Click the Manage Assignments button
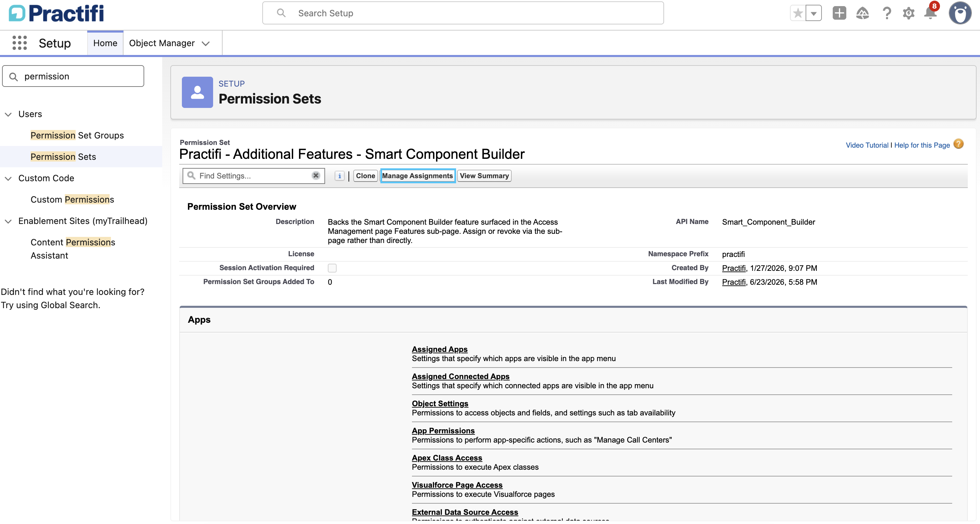980x524 pixels. point(417,176)
